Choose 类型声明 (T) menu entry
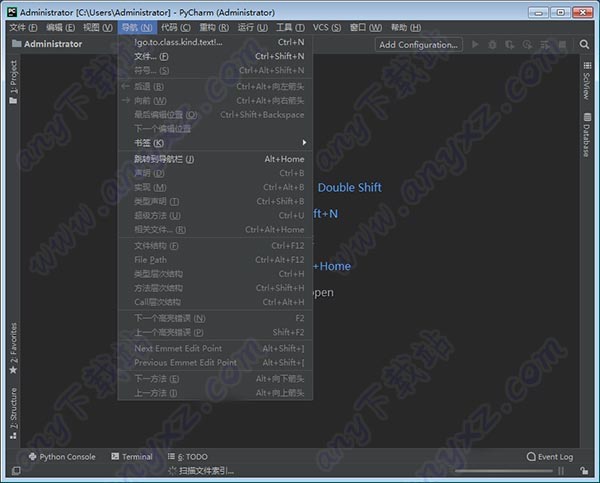This screenshot has width=600, height=483. 215,201
